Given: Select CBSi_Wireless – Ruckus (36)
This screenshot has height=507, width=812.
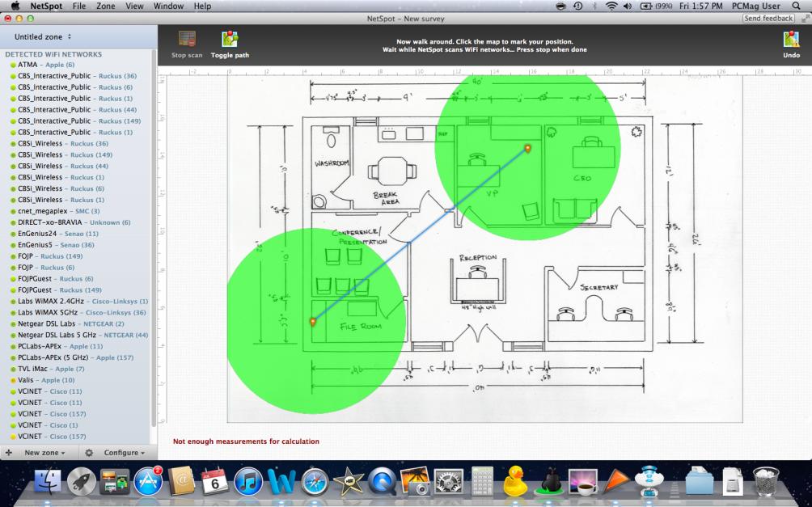Looking at the screenshot, I should click(x=63, y=143).
